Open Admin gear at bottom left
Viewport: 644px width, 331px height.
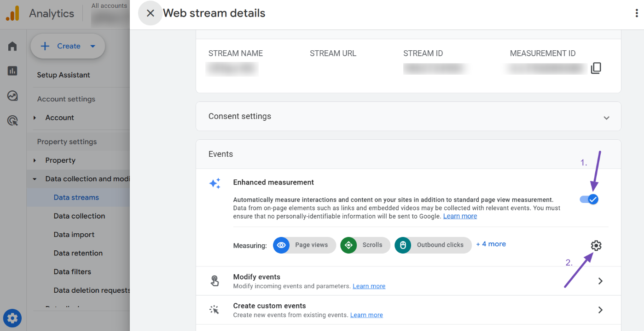[12, 318]
